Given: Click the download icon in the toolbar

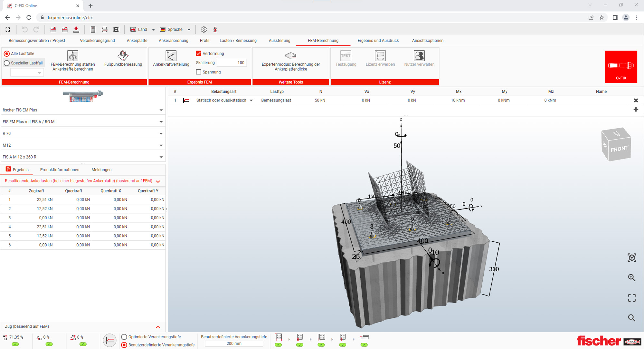Looking at the screenshot, I should [x=77, y=29].
